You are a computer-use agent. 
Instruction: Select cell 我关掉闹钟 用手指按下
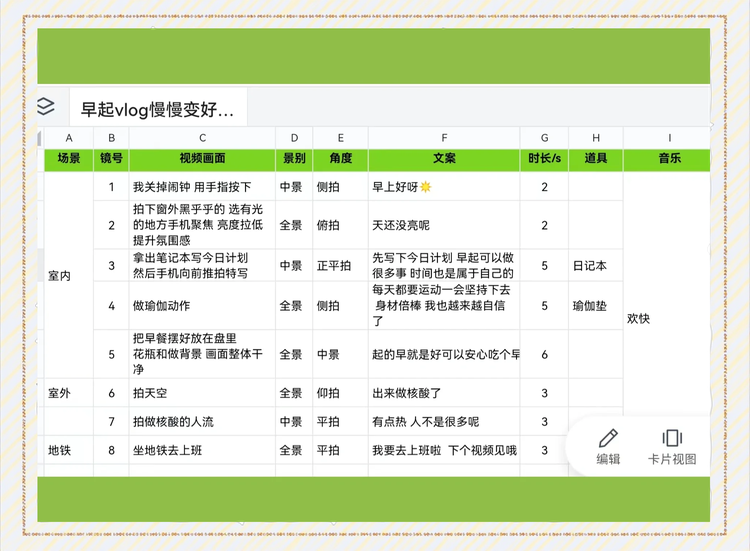click(x=202, y=187)
